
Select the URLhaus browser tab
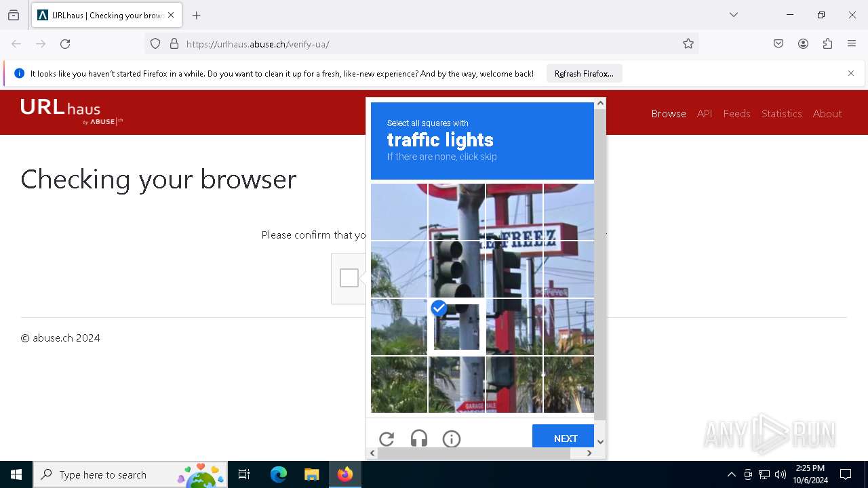click(106, 15)
